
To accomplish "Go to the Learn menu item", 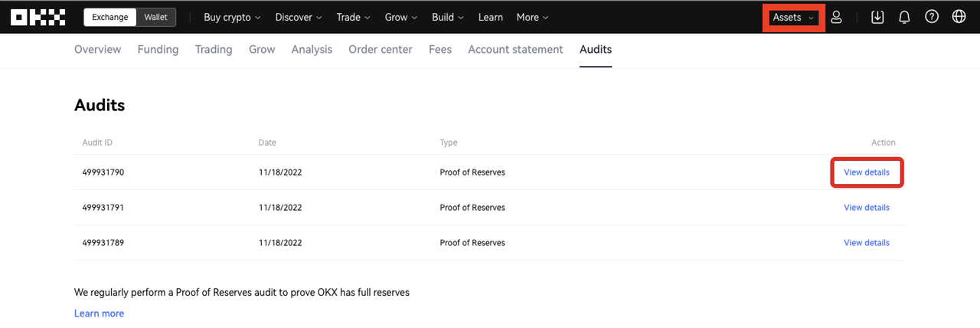I will coord(491,17).
